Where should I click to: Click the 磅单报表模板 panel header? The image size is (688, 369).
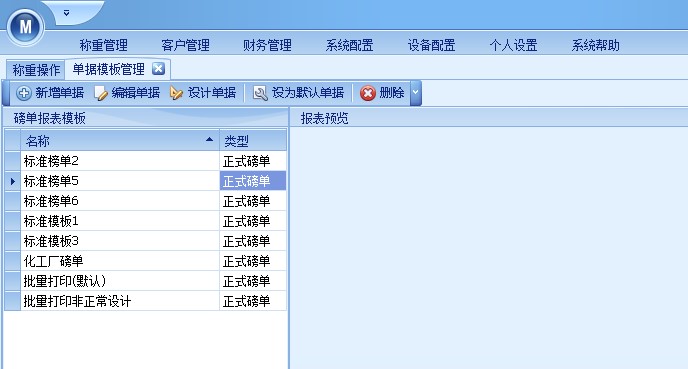pos(146,118)
